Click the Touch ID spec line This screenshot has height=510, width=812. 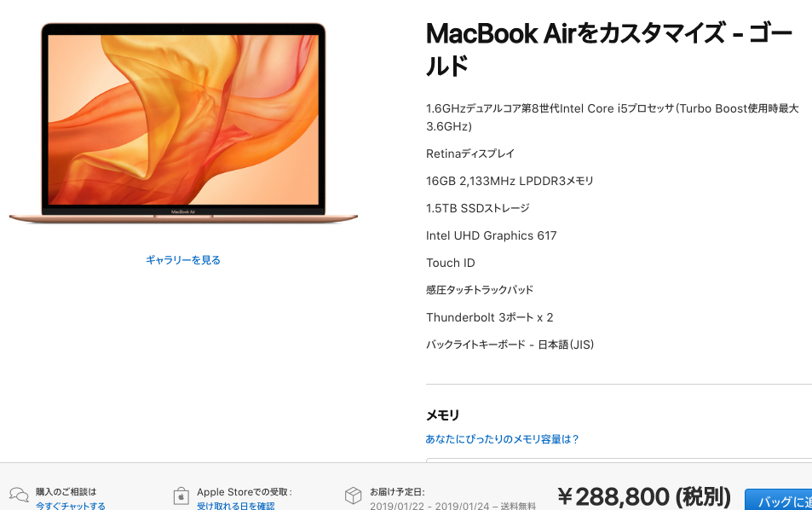(451, 263)
